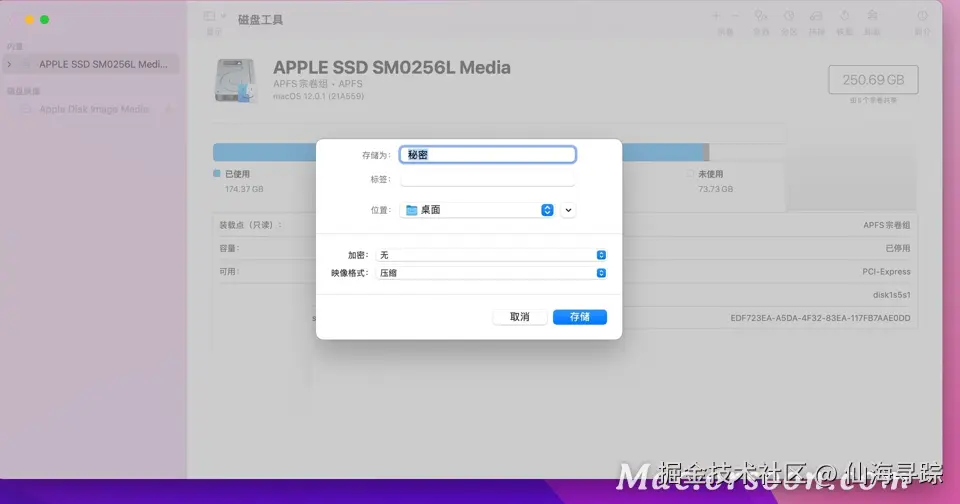This screenshot has width=960, height=504.
Task: Open the 映像格式 image format dropdown
Action: 491,273
